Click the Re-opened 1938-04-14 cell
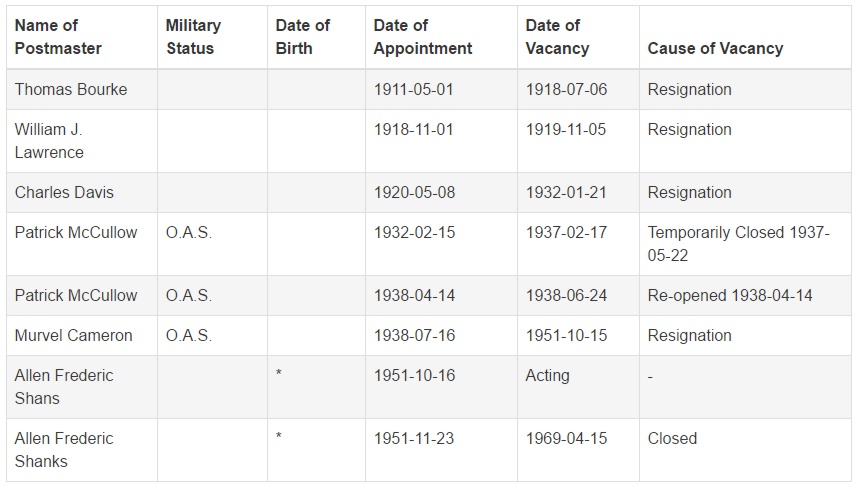 coord(730,296)
